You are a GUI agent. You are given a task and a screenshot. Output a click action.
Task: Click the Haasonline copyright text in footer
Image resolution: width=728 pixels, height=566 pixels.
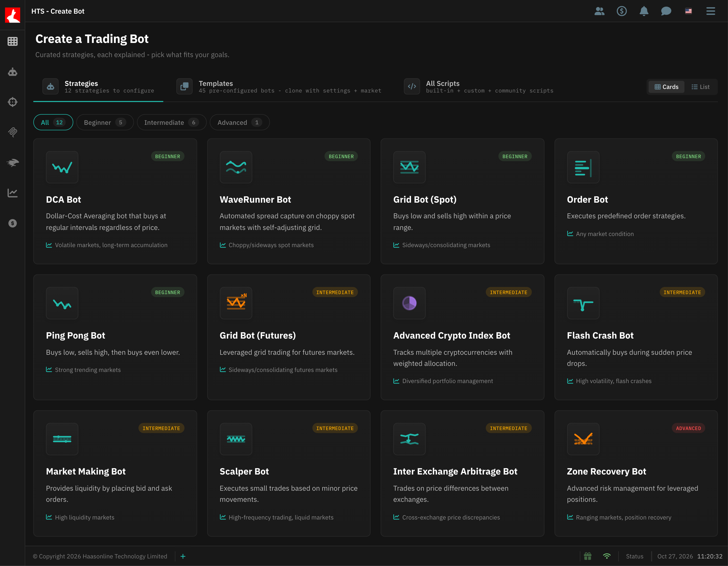point(100,556)
